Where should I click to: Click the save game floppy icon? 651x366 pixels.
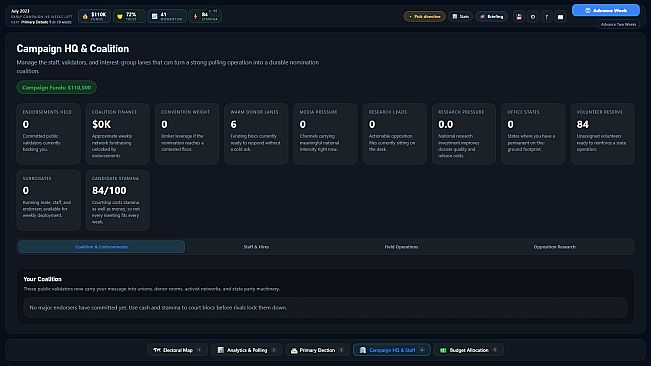(x=519, y=17)
